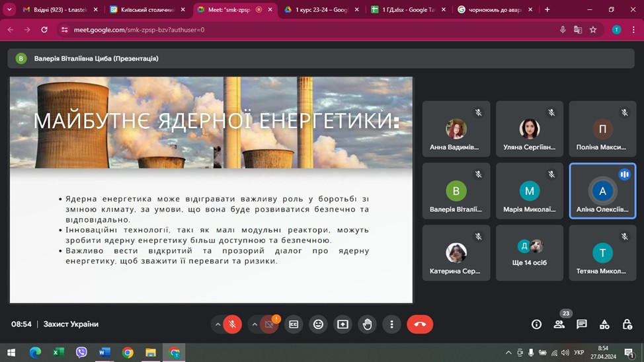Open Excel from taskbar
Viewport: 644px width, 362px height.
pyautogui.click(x=58, y=353)
